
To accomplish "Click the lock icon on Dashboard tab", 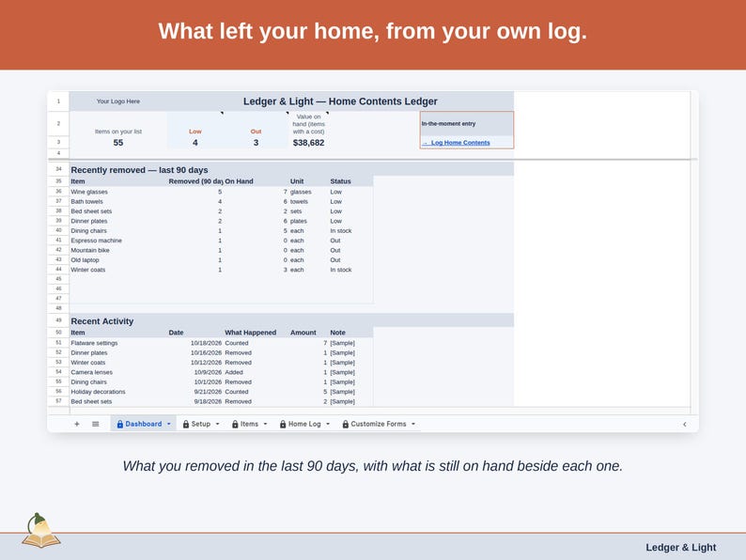I will (x=120, y=424).
